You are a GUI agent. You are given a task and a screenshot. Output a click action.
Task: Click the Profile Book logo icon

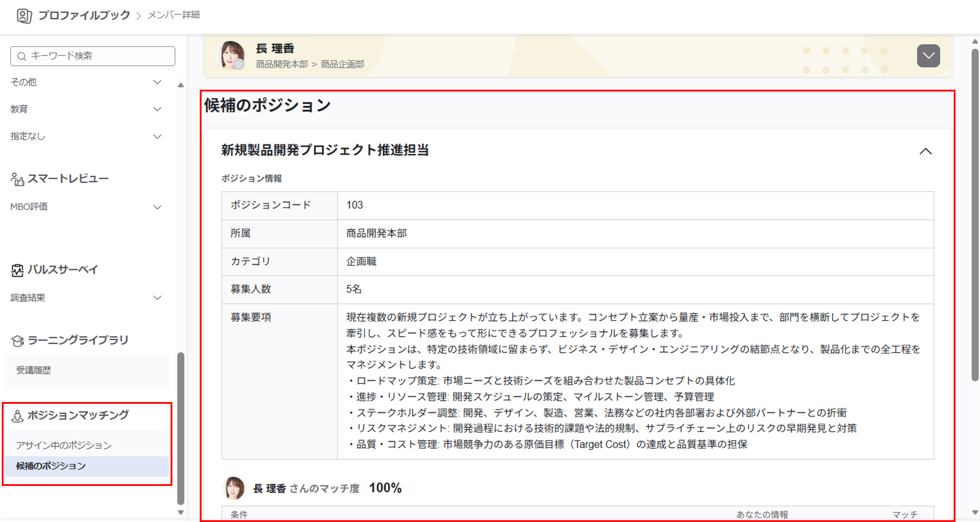(x=24, y=16)
